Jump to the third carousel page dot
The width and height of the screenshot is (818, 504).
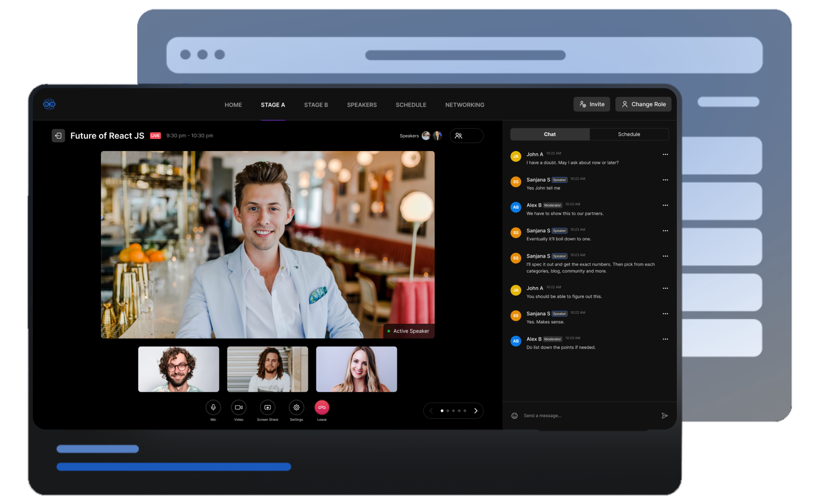[454, 411]
